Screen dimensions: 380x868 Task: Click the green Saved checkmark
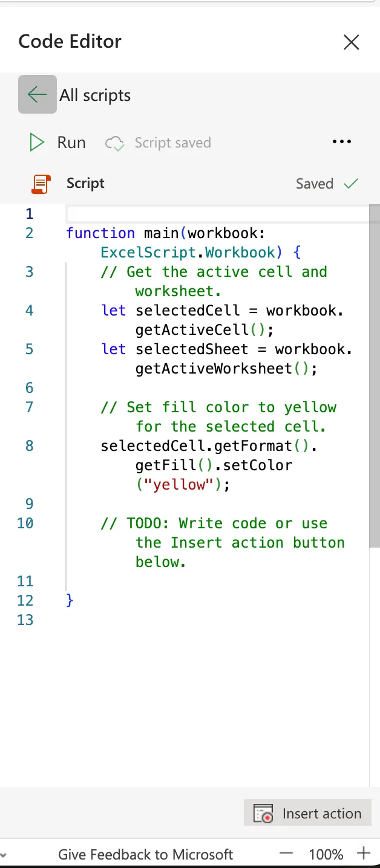coord(350,184)
